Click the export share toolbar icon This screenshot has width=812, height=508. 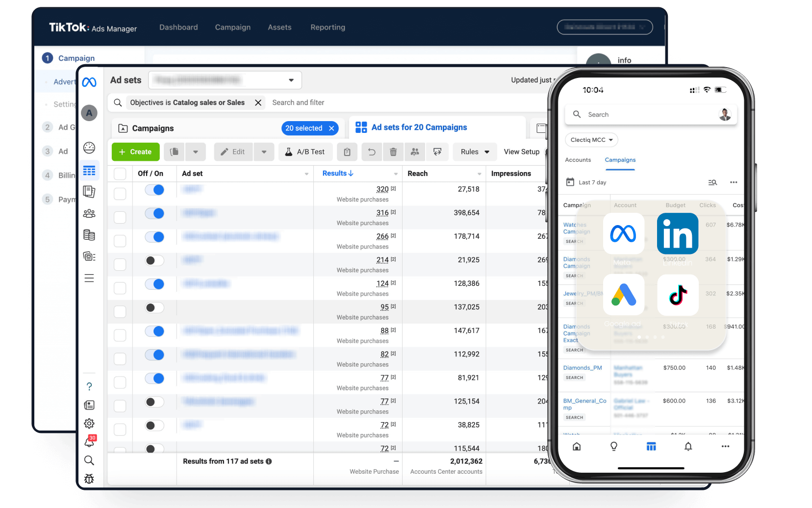click(437, 152)
